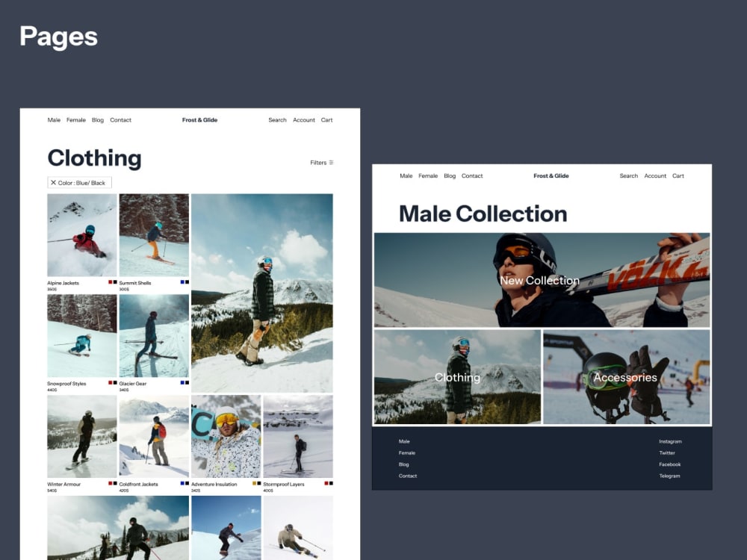The height and width of the screenshot is (560, 747).
Task: Open Twitter link in footer
Action: 667,453
